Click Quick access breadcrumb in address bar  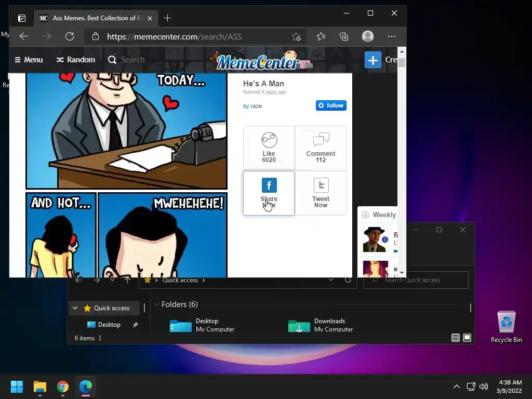tap(180, 280)
